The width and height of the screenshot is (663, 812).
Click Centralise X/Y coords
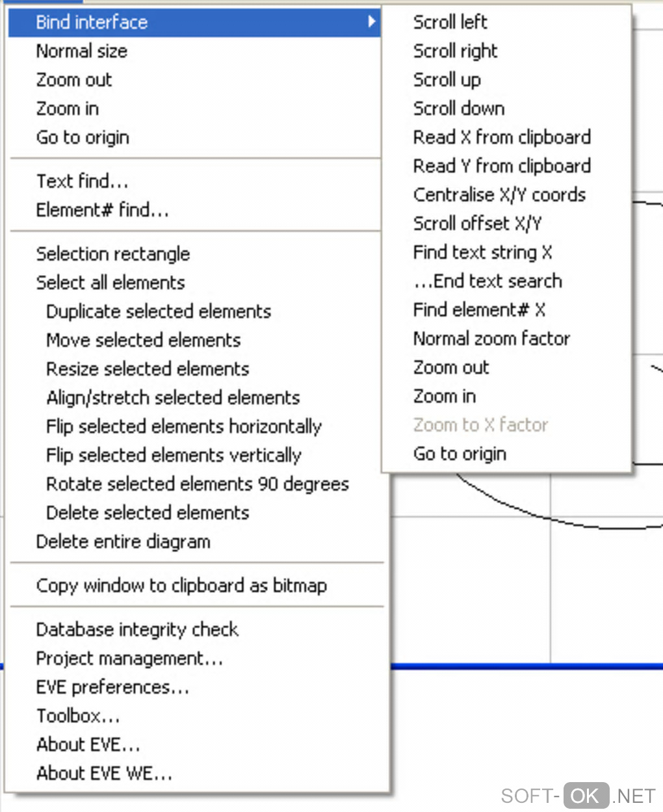pyautogui.click(x=499, y=195)
